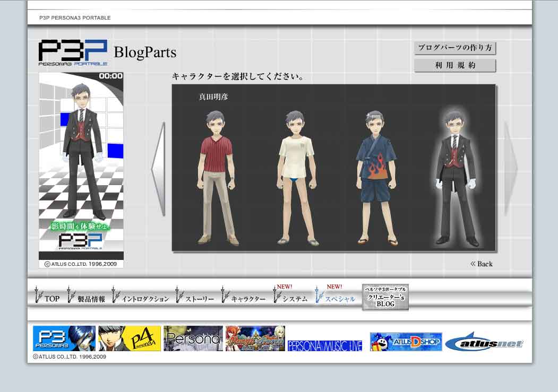558x392 pixels.
Task: Go to TOP navigation item
Action: tap(47, 298)
